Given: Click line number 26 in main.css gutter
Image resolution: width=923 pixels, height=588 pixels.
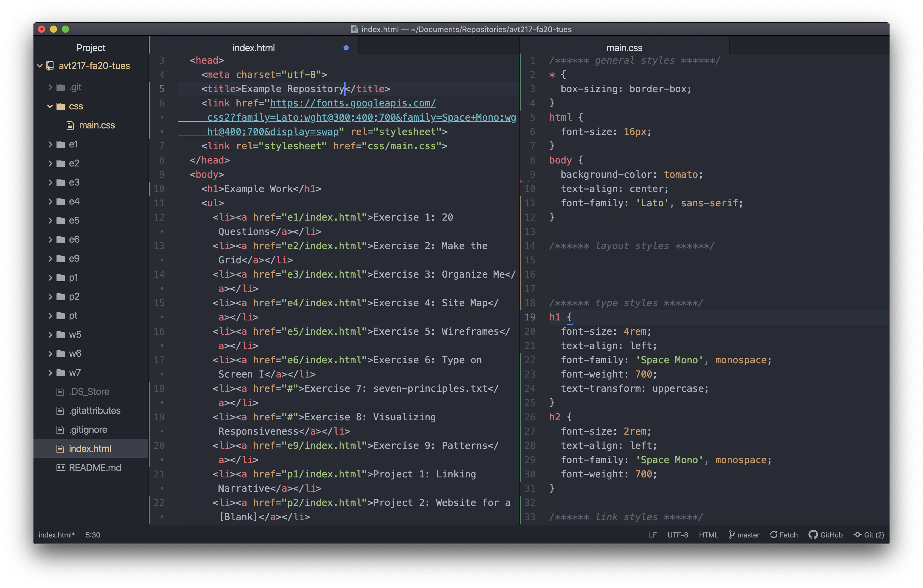Looking at the screenshot, I should click(530, 417).
